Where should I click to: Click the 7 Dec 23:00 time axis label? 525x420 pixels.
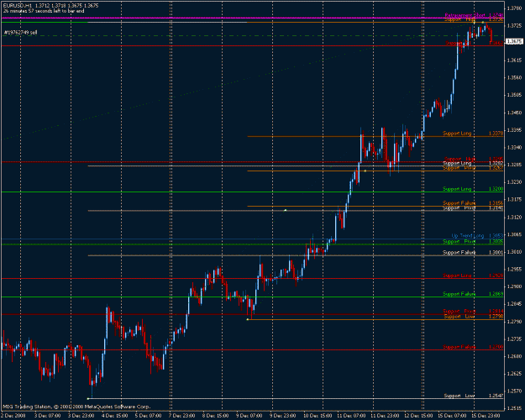181,416
